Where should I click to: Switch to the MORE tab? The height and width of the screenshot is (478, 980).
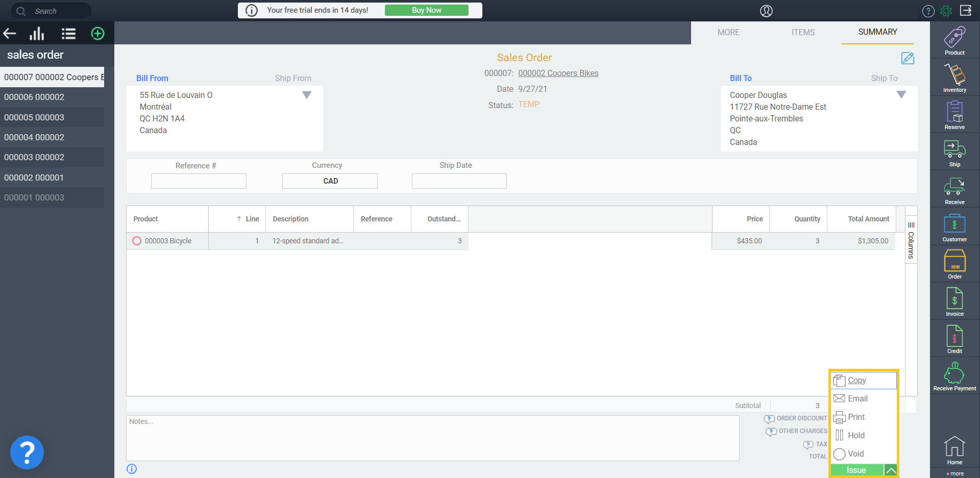(x=728, y=32)
